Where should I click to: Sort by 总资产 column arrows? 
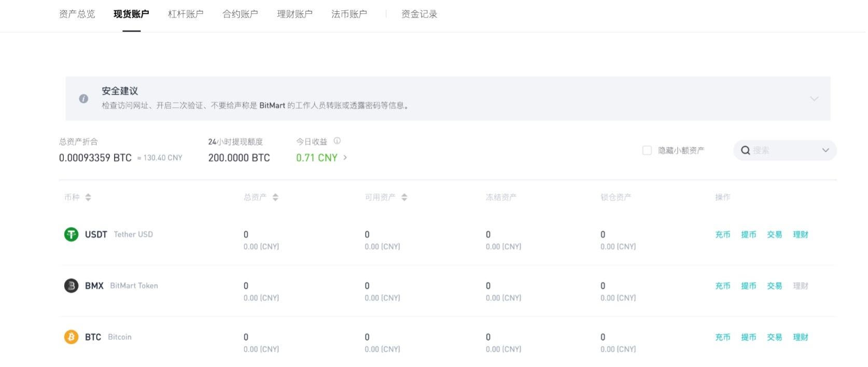275,197
